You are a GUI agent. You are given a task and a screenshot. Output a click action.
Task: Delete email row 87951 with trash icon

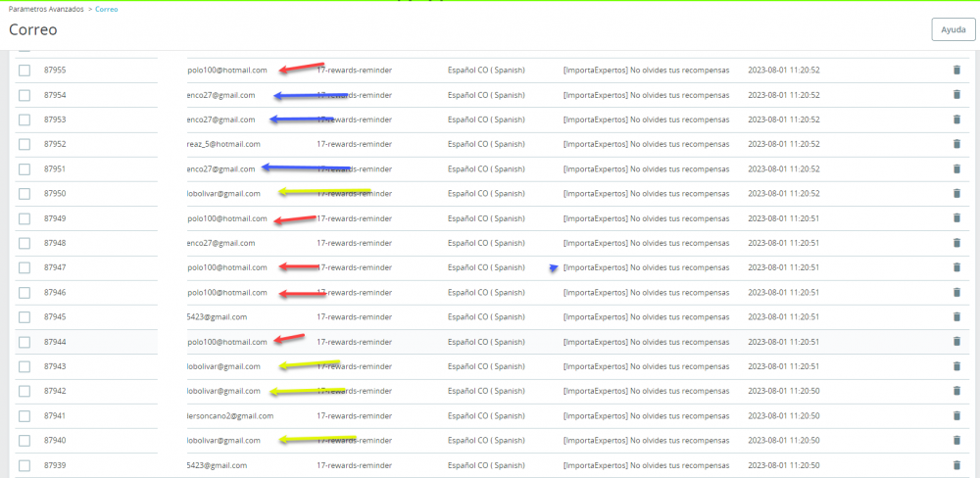coord(955,168)
